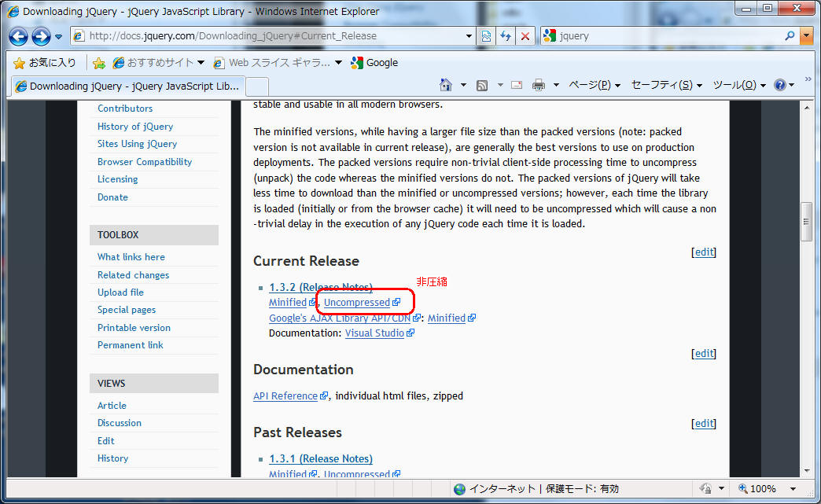Open the セーフティ(S) safety menu

tap(666, 85)
